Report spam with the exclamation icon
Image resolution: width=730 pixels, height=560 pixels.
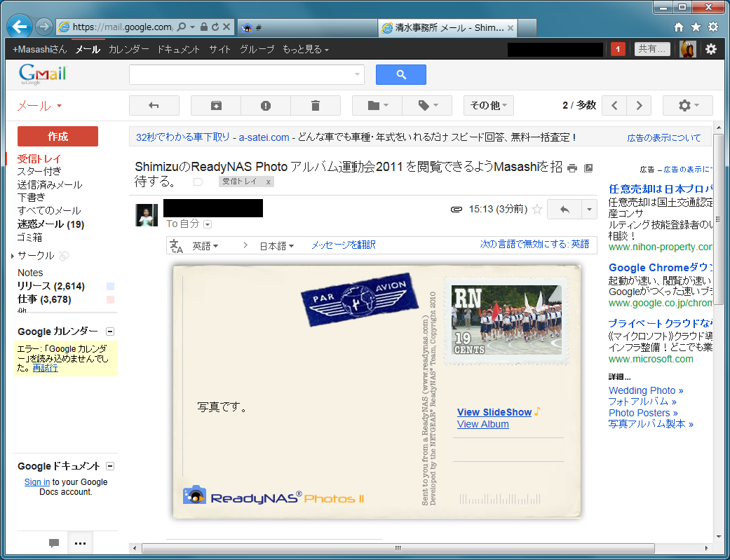pyautogui.click(x=266, y=106)
